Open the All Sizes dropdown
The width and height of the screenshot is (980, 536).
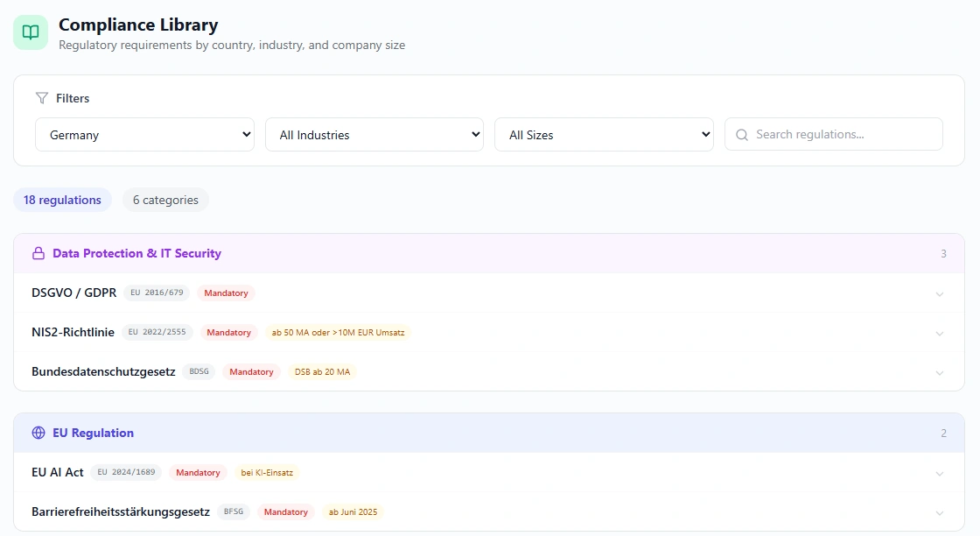click(604, 134)
